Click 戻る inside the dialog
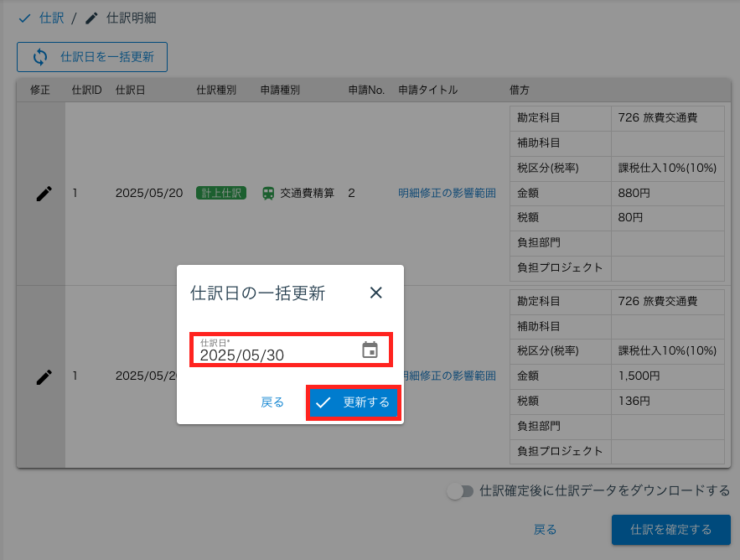 (271, 402)
